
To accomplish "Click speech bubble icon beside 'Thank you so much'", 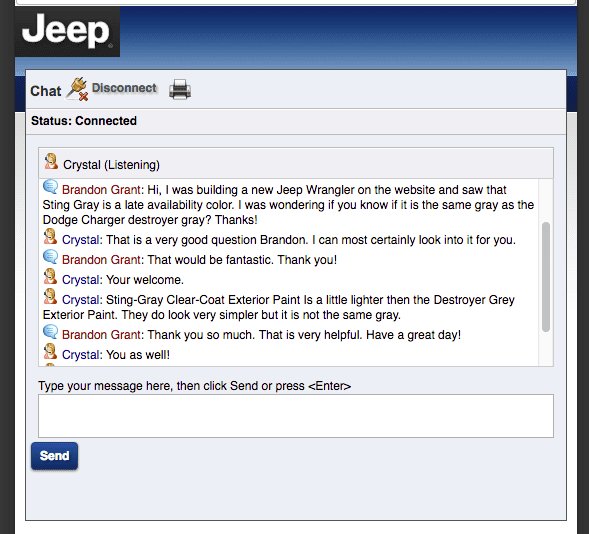I will coord(50,332).
